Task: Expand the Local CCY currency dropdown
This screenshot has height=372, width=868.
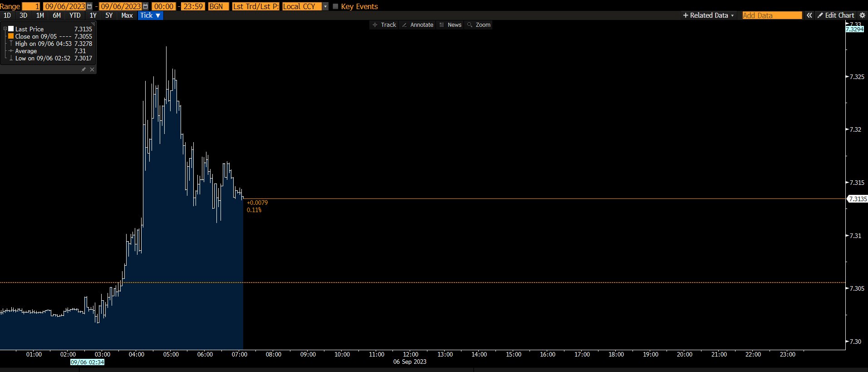Action: 325,6
